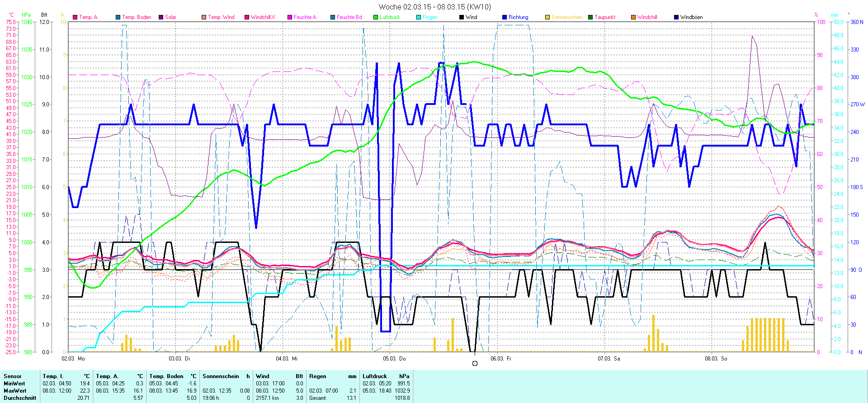Click the chart title Woche 02.03.15 - 08.03.15
This screenshot has height=403, width=868.
coord(434,7)
